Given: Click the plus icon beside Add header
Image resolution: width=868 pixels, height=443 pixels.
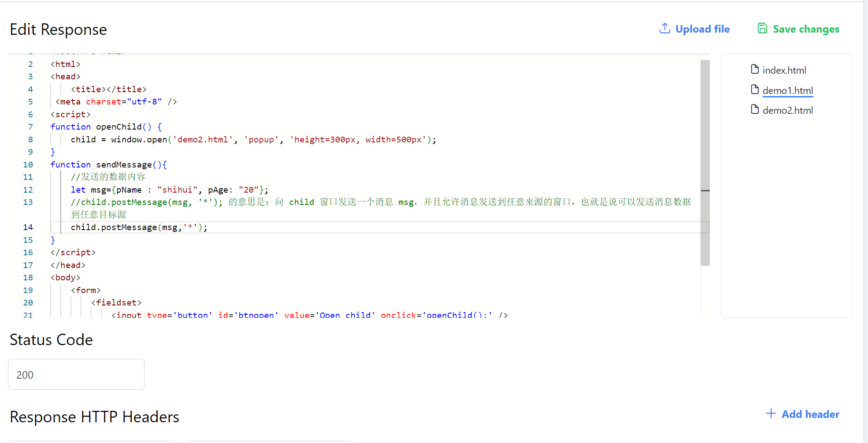Looking at the screenshot, I should coord(771,413).
